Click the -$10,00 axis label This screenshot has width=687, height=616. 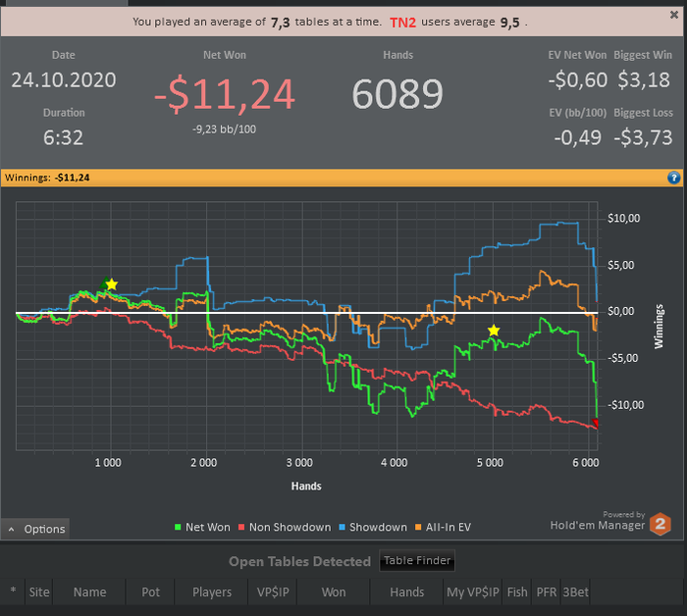coord(625,405)
